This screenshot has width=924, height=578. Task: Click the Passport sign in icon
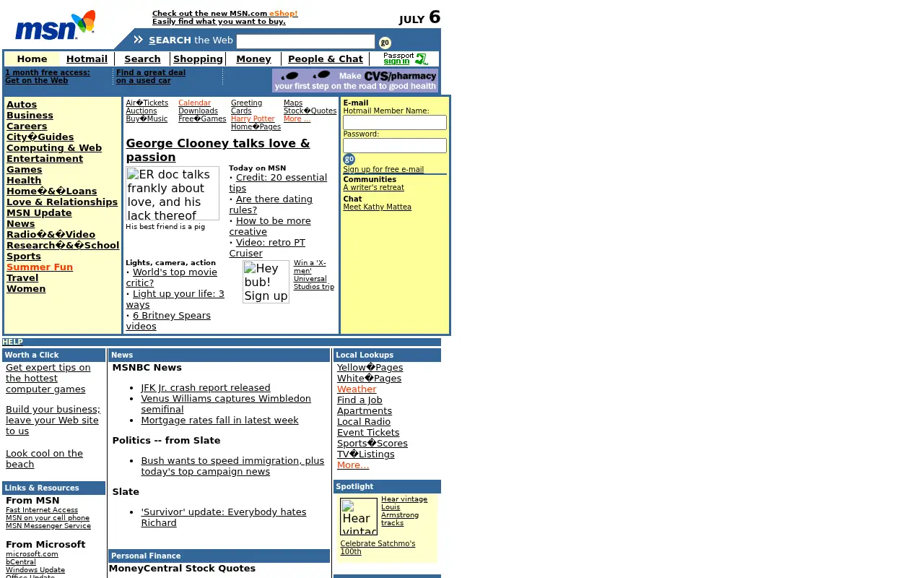click(x=405, y=59)
